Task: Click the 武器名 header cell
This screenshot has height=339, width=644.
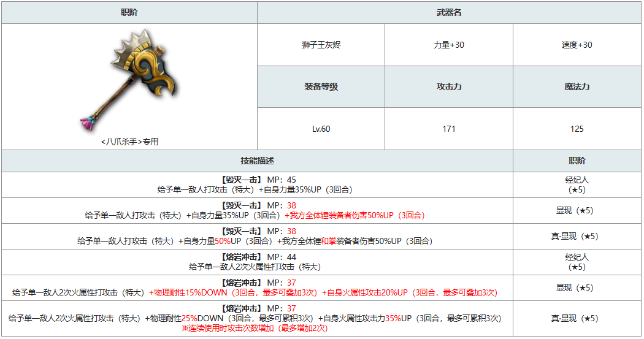Action: [x=449, y=13]
